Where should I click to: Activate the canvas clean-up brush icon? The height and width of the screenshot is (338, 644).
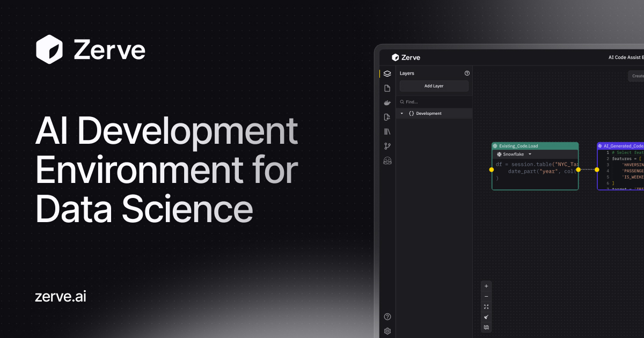[486, 317]
